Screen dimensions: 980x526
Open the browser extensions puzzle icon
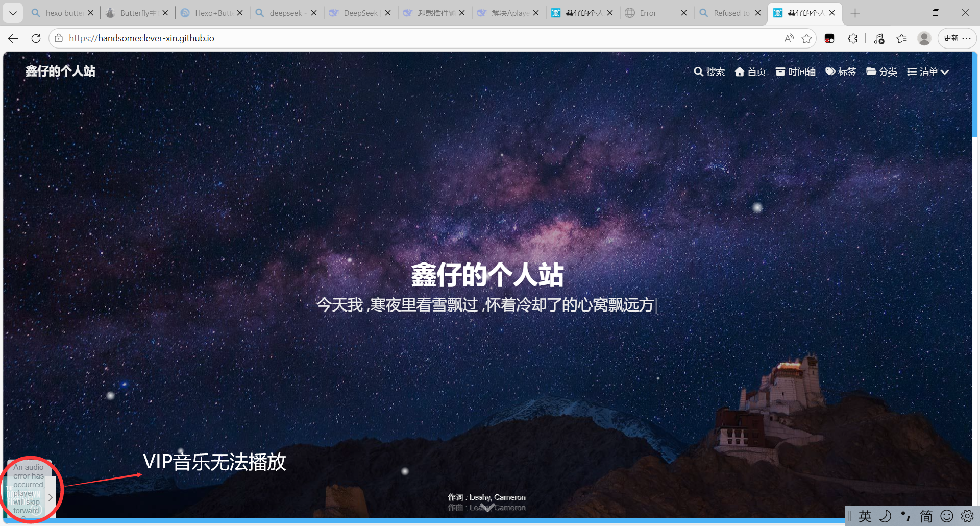pyautogui.click(x=853, y=38)
